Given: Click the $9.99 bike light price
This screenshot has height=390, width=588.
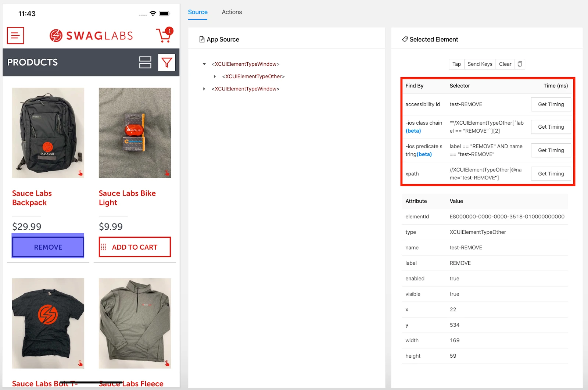Looking at the screenshot, I should 111,226.
